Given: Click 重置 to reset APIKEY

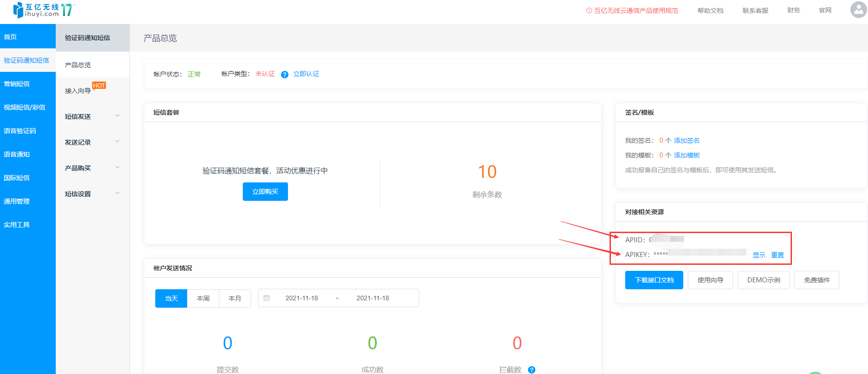Looking at the screenshot, I should click(x=778, y=255).
